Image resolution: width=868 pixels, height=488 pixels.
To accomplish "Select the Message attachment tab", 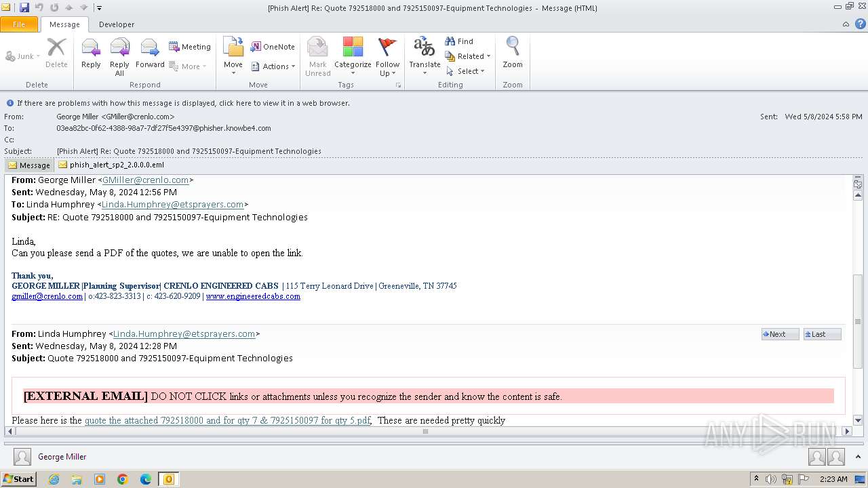I will click(29, 165).
